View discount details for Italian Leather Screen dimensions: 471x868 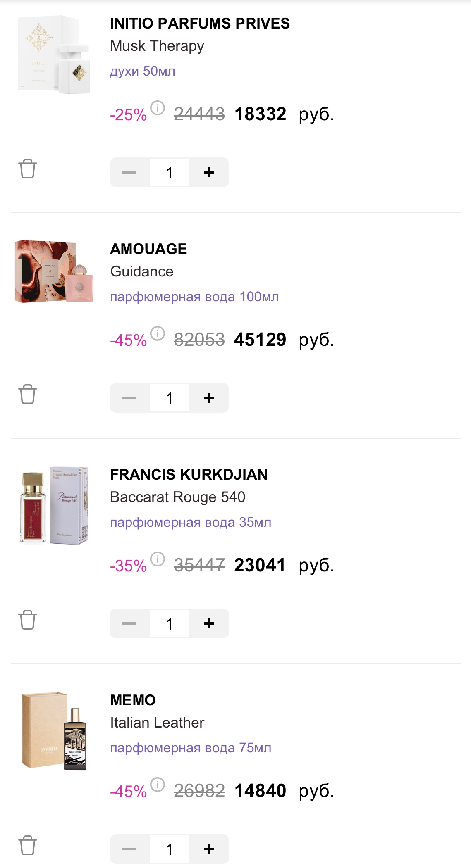click(x=158, y=785)
